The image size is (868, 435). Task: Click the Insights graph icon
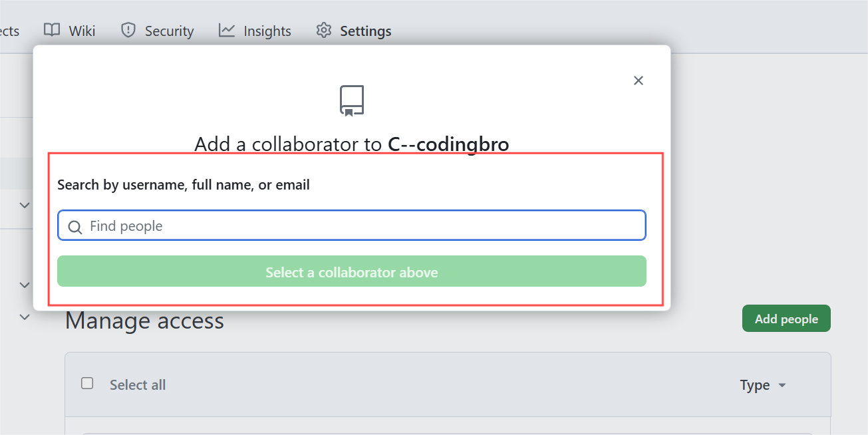[x=227, y=31]
